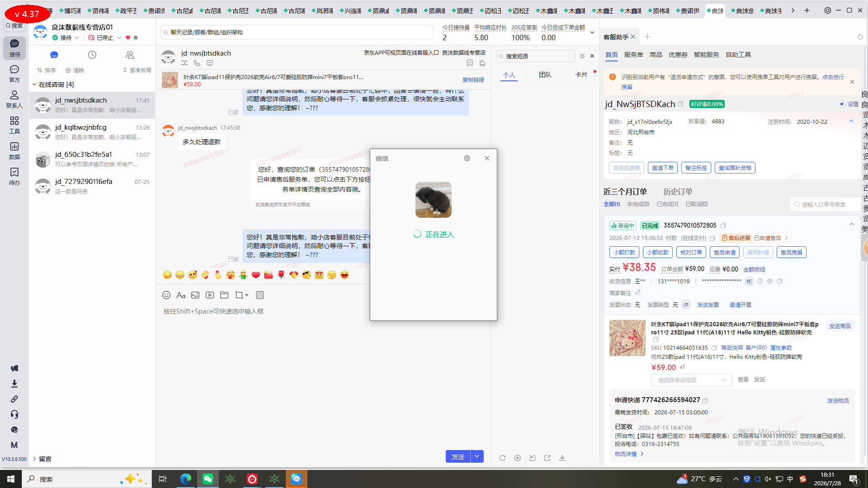The height and width of the screenshot is (488, 868).
Task: Collapse the order card with its chevron
Action: click(852, 225)
